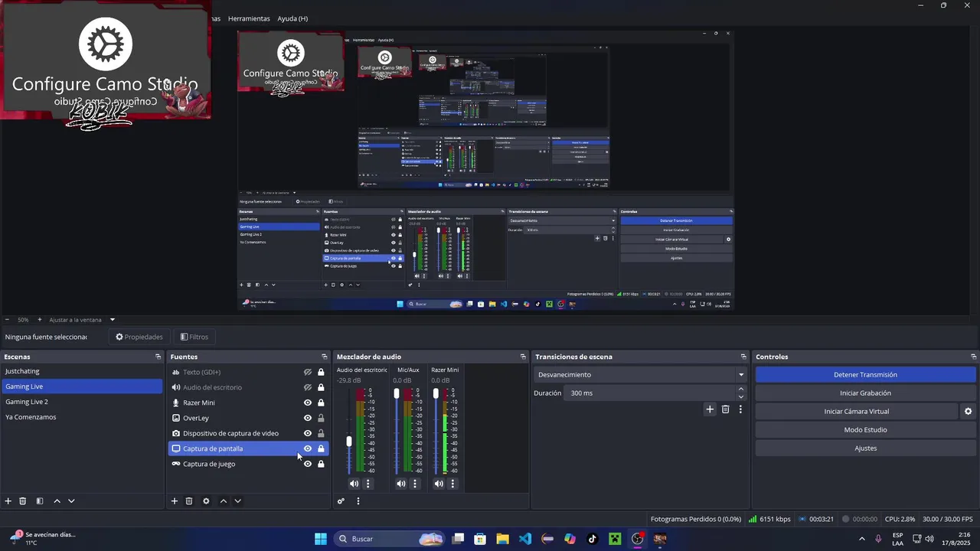Select the Justchating scene
Screen dimensions: 980x551
(81, 371)
